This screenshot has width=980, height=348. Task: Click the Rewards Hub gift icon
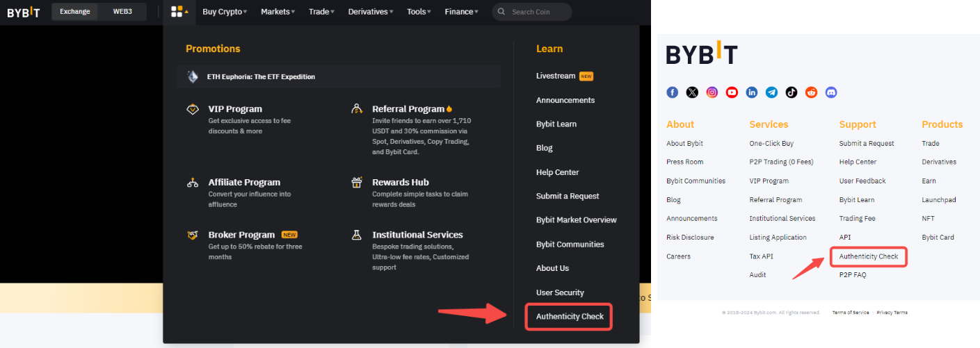point(357,183)
